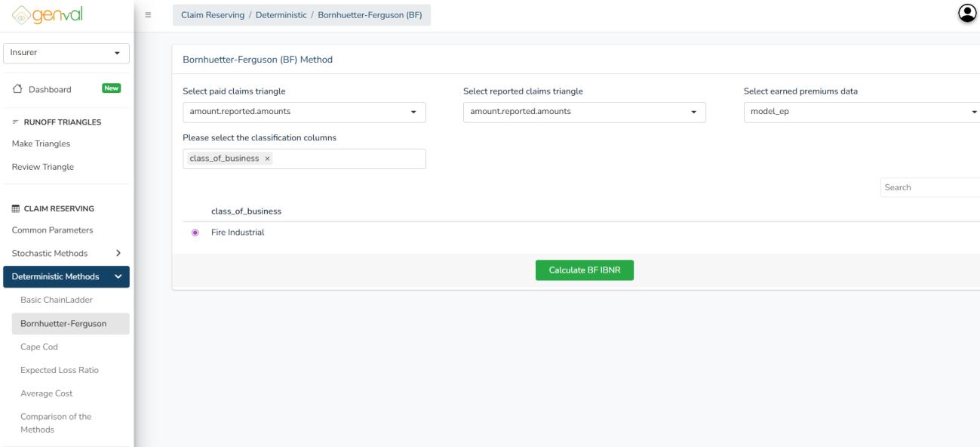Click the classification columns input box

[347, 159]
